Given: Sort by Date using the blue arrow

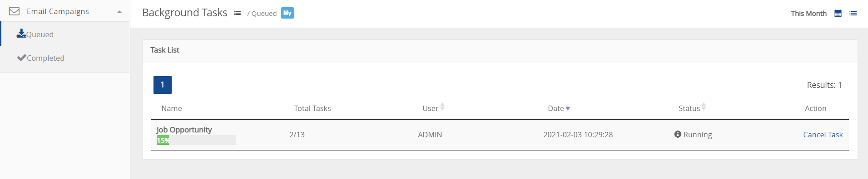Looking at the screenshot, I should (568, 108).
